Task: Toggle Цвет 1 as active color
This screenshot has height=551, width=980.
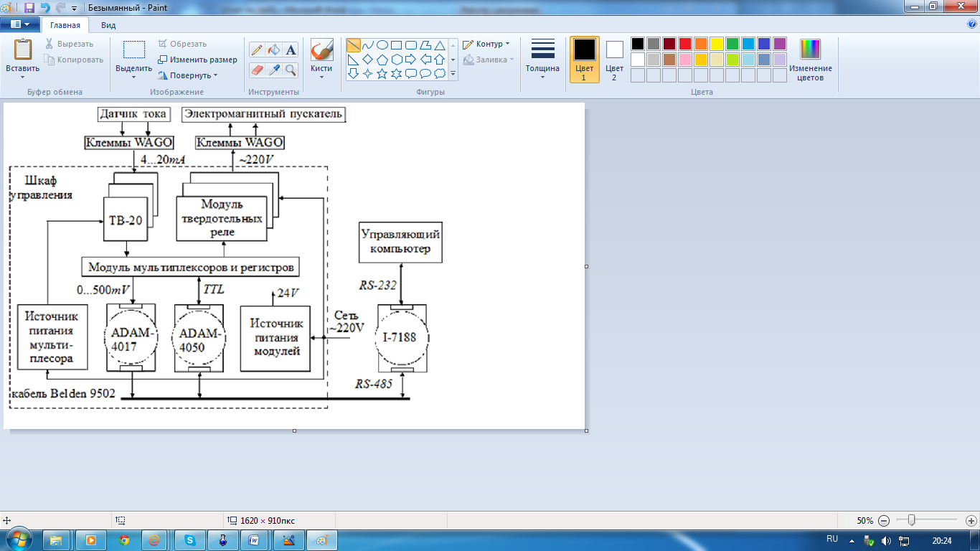Action: (x=585, y=60)
